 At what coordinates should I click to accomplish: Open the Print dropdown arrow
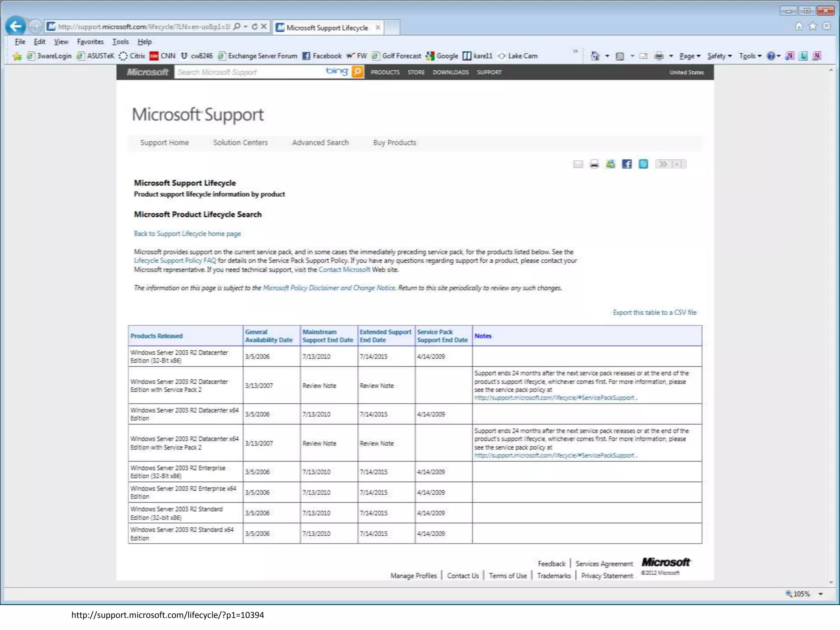click(671, 56)
